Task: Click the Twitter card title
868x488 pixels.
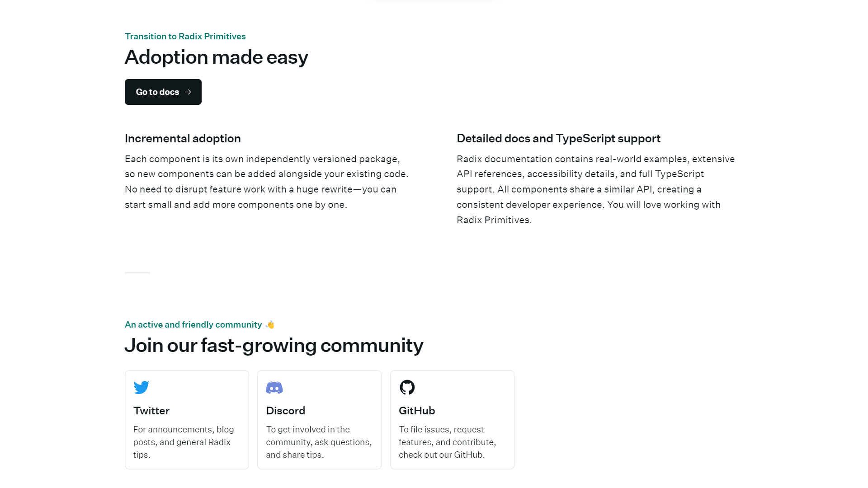Action: pyautogui.click(x=151, y=411)
